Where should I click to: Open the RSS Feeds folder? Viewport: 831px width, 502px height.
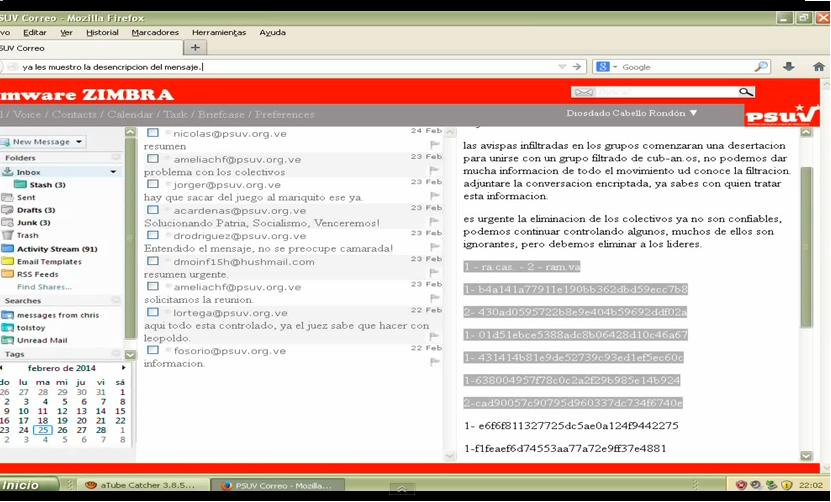coord(37,274)
